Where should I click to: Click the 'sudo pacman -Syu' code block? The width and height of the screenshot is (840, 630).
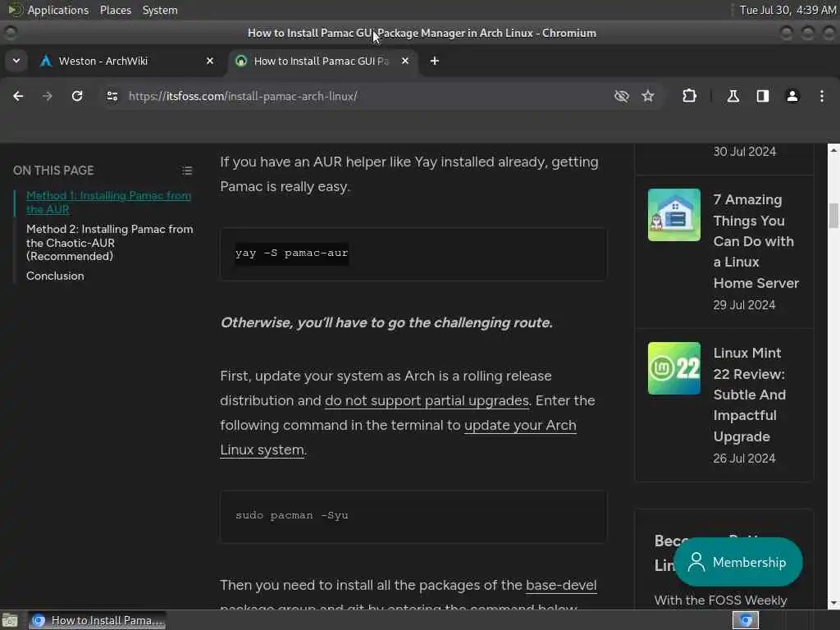coord(413,516)
